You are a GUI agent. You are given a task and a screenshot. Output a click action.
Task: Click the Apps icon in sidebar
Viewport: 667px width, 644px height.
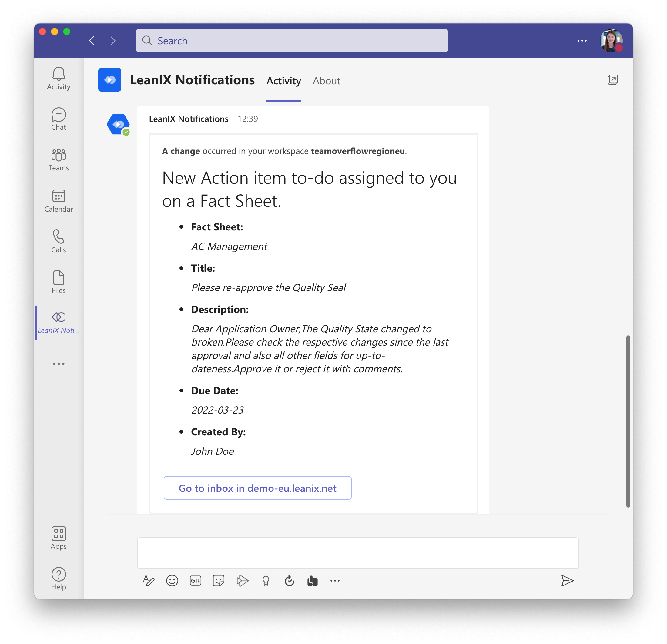(58, 533)
